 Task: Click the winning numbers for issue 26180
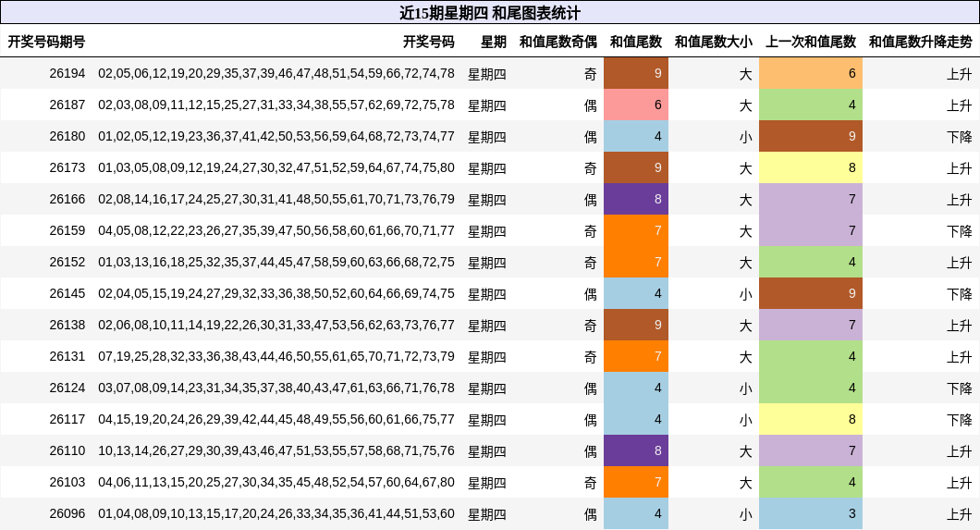pos(276,136)
